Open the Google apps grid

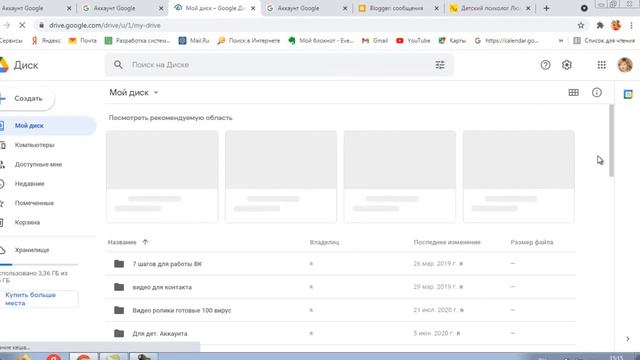[x=601, y=65]
